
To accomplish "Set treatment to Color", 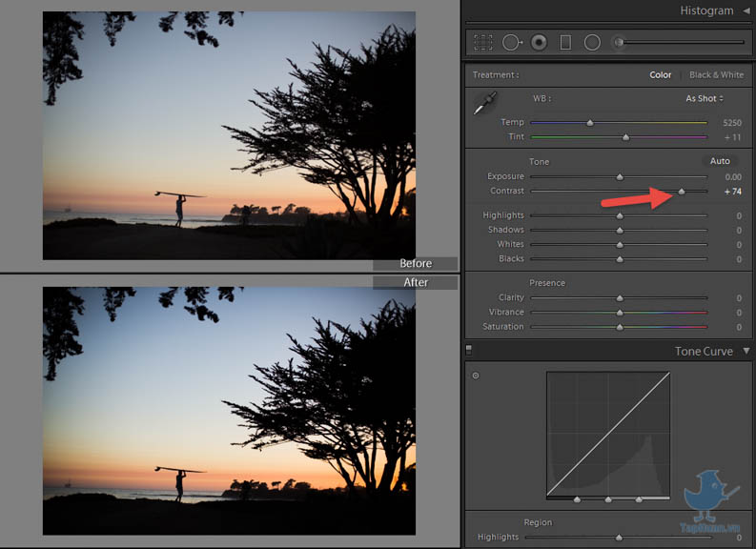I will point(661,75).
